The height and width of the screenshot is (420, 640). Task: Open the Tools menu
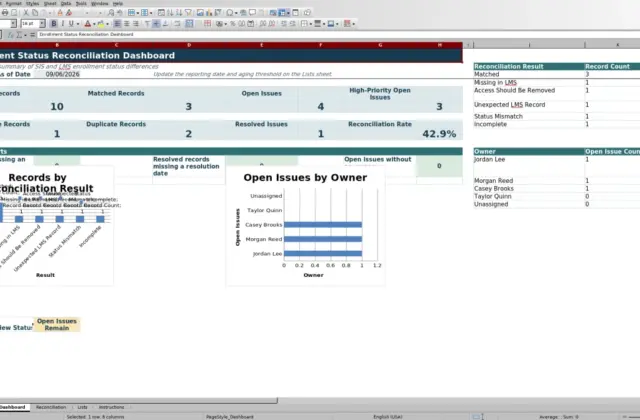81,3
